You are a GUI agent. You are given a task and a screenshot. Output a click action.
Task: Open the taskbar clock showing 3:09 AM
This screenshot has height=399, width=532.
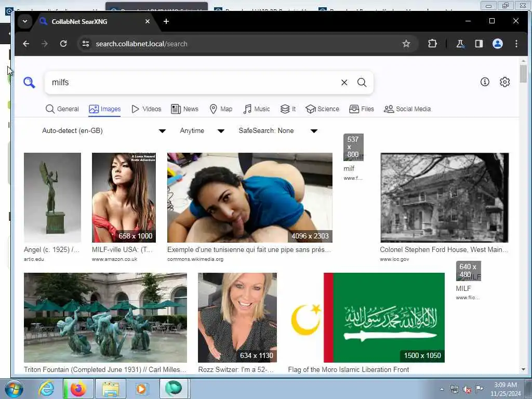coord(505,389)
